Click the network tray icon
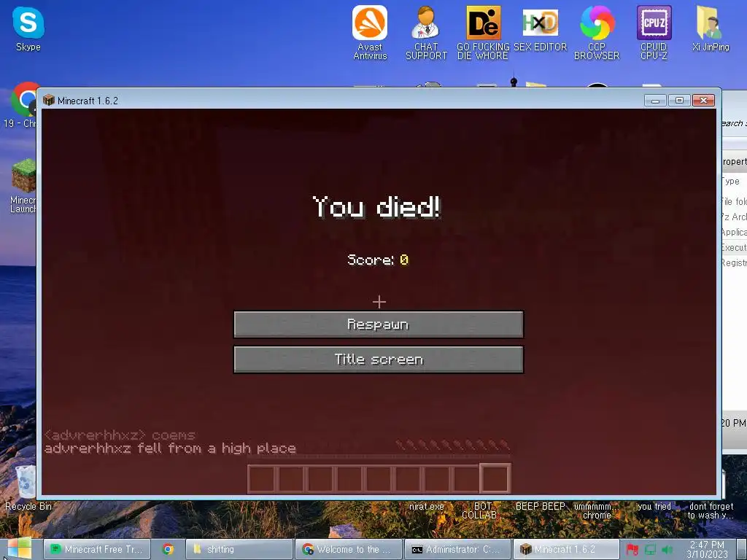Screen dimensions: 747x560 pyautogui.click(x=650, y=550)
